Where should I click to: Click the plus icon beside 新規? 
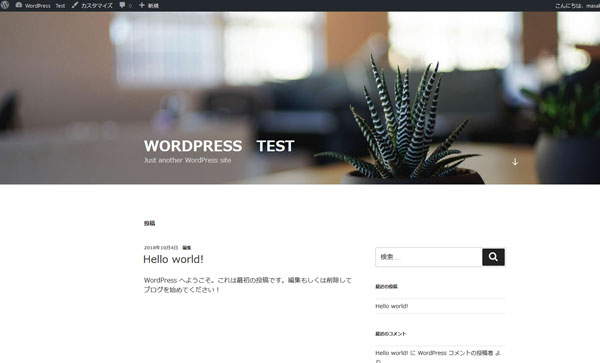pyautogui.click(x=142, y=5)
